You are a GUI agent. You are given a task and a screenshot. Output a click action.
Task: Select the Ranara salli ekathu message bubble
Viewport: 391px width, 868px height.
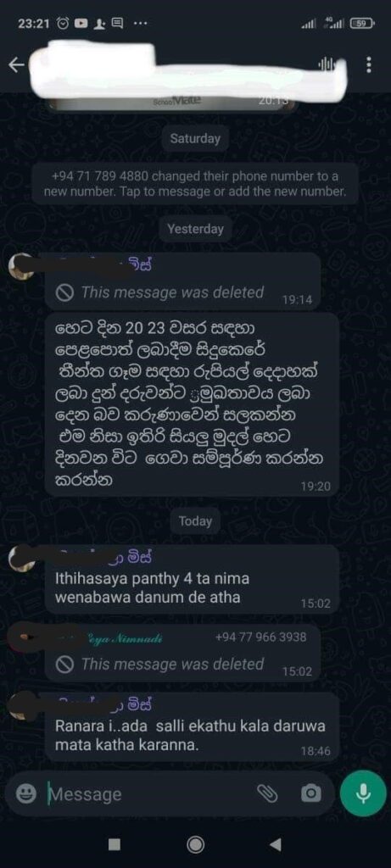192,726
